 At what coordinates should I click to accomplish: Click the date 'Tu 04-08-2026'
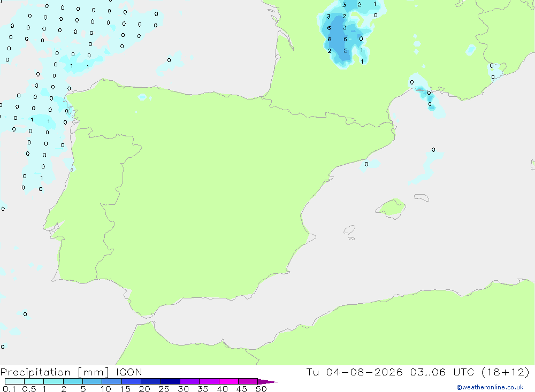coord(354,372)
